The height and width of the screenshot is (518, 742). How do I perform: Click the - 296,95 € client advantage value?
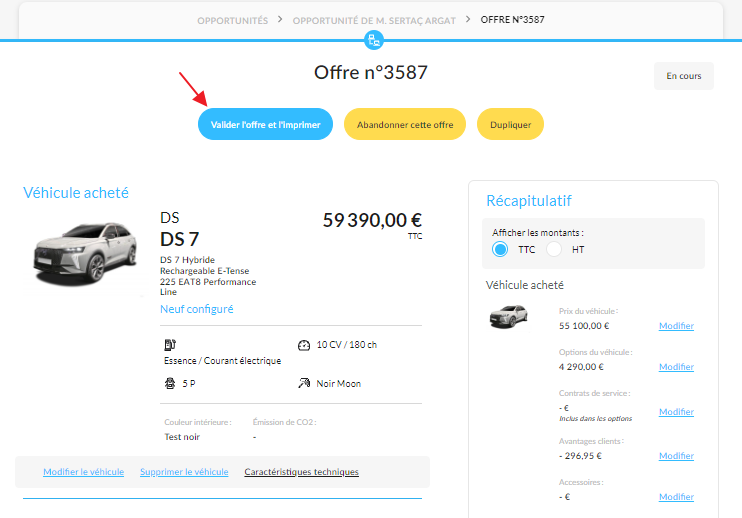pyautogui.click(x=580, y=456)
